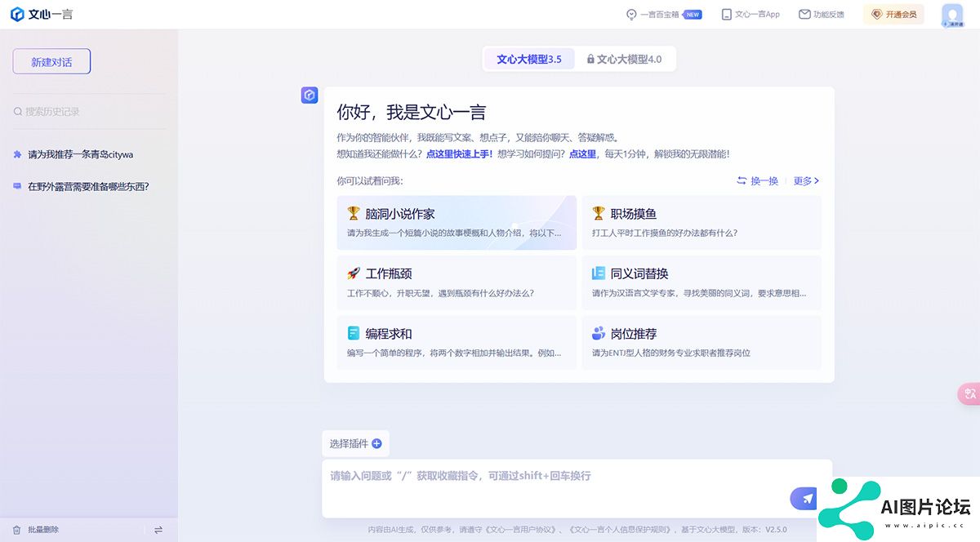The image size is (980, 542).
Task: Select the 岗位推荐 prompt card title
Action: coord(634,334)
